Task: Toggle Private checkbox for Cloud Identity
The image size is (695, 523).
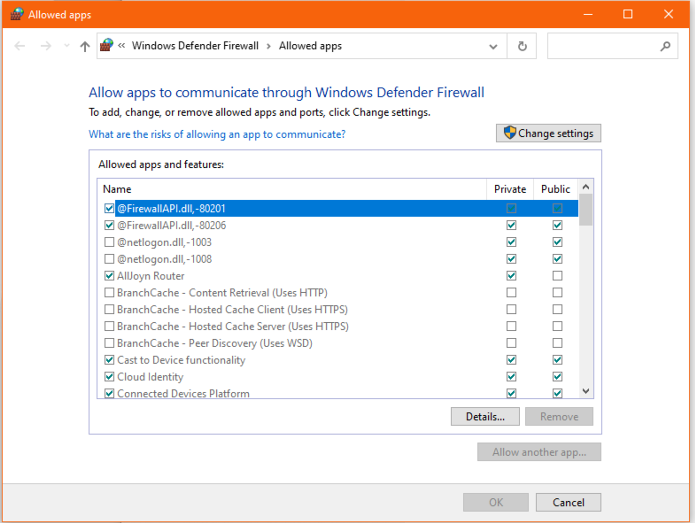Action: (511, 377)
